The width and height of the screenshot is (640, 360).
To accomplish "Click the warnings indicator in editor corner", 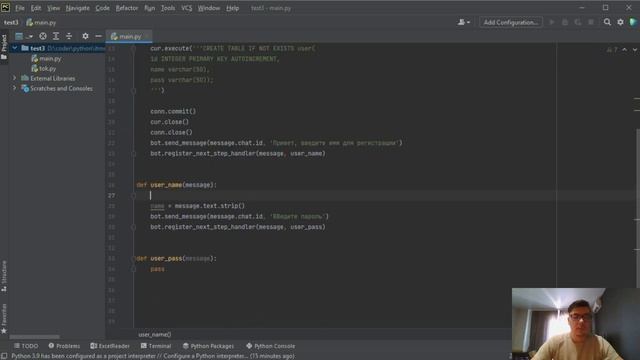I will click(x=612, y=50).
